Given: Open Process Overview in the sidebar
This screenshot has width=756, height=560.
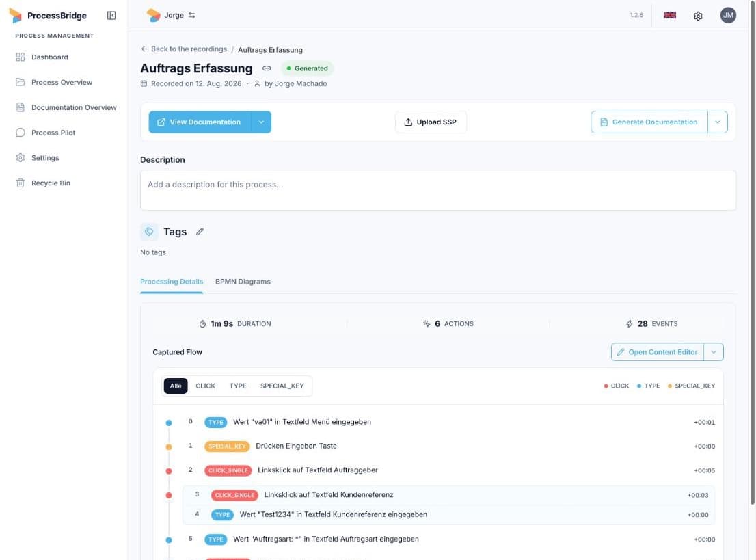Looking at the screenshot, I should point(62,83).
